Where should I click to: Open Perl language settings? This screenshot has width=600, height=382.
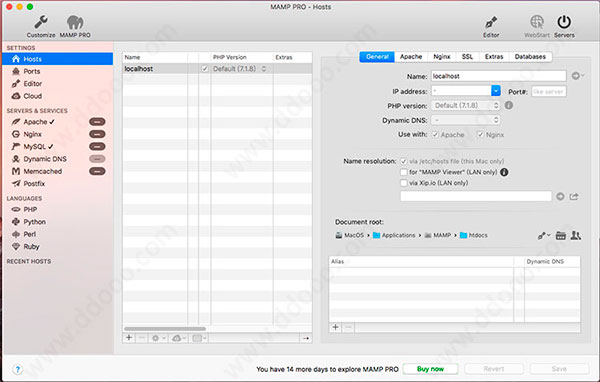(x=29, y=234)
